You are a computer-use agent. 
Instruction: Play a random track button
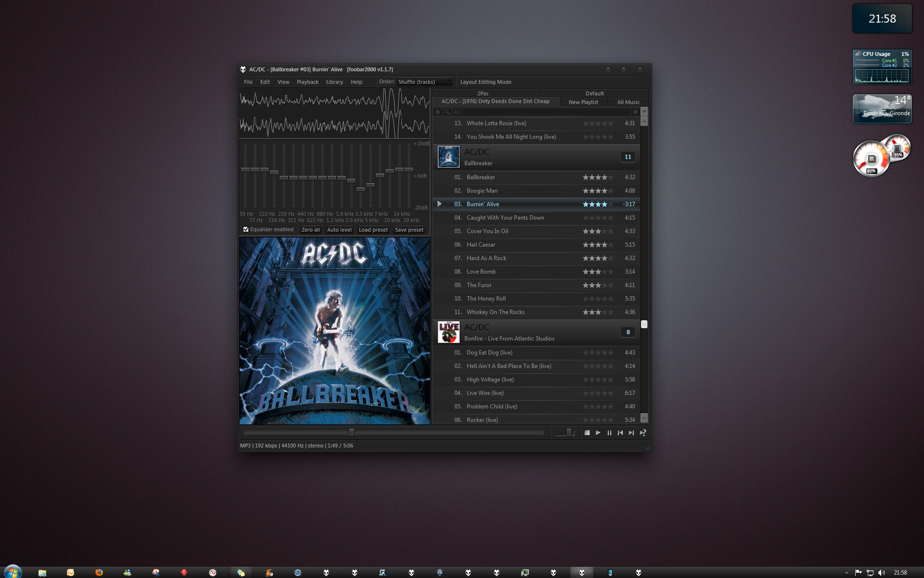pyautogui.click(x=643, y=433)
